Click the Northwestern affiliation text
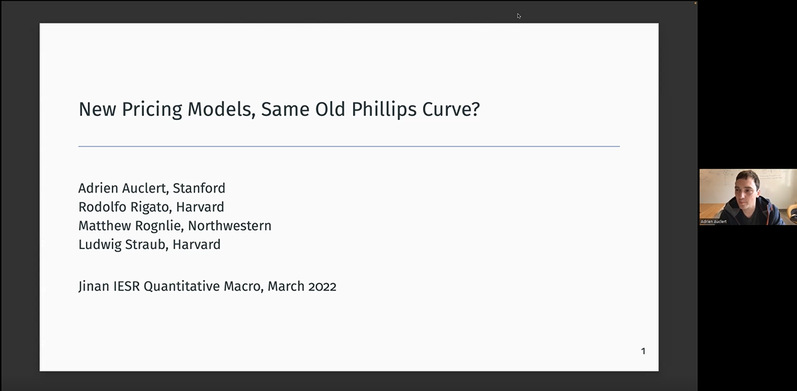The image size is (797, 391). coord(230,226)
